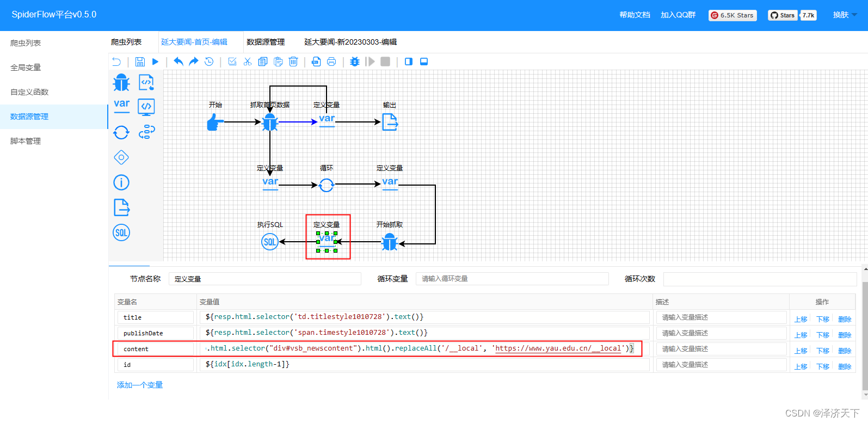The image size is (868, 423).
Task: Toggle the right side panel layout
Action: 409,62
